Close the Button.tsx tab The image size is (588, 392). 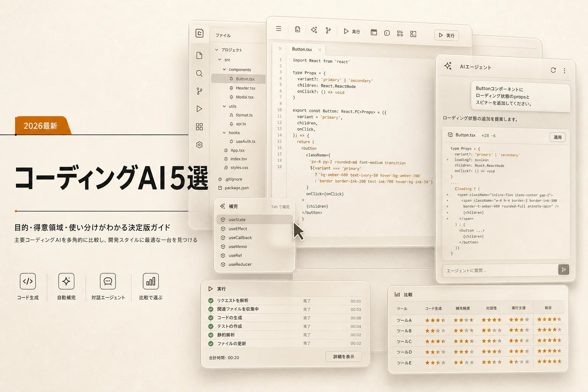coord(320,50)
